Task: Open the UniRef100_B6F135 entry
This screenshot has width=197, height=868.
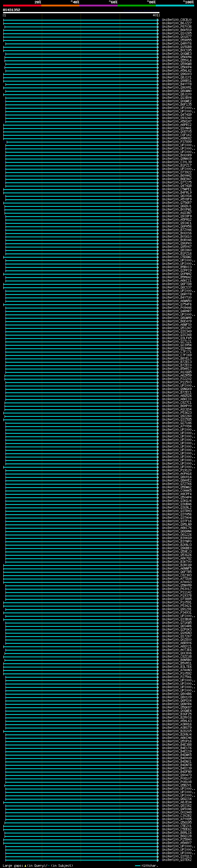Action: pos(176,104)
